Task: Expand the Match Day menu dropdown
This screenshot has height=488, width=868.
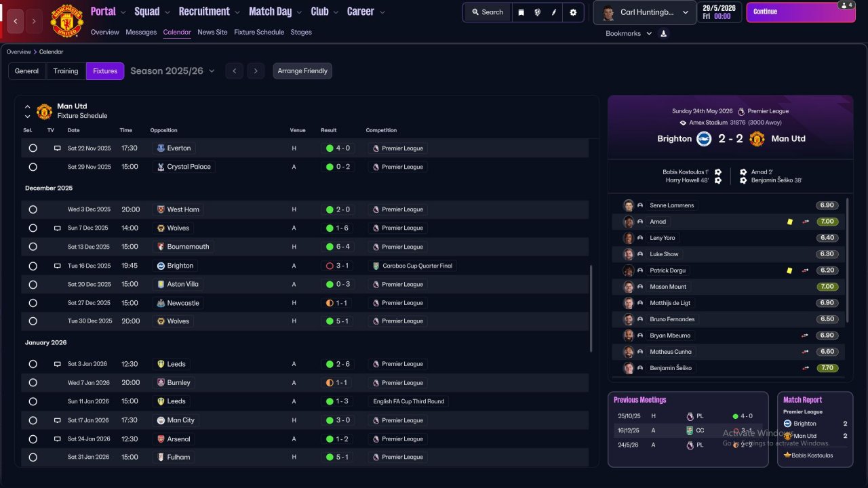Action: coord(299,12)
